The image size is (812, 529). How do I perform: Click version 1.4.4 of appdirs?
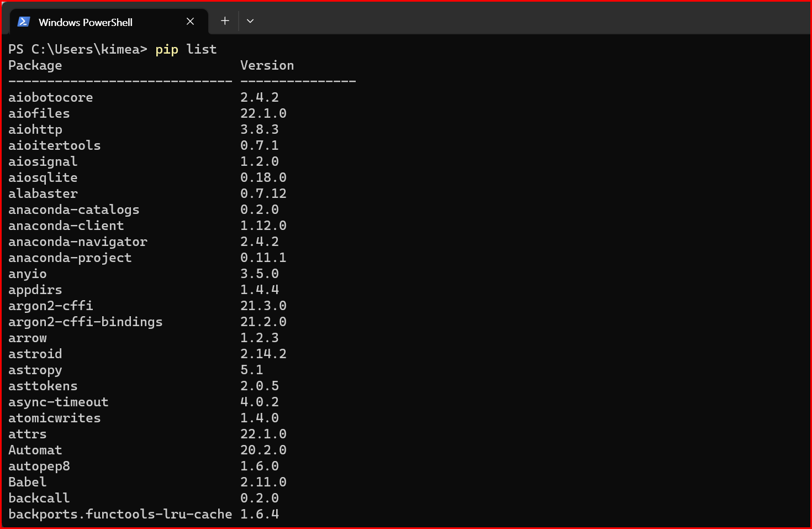click(259, 290)
